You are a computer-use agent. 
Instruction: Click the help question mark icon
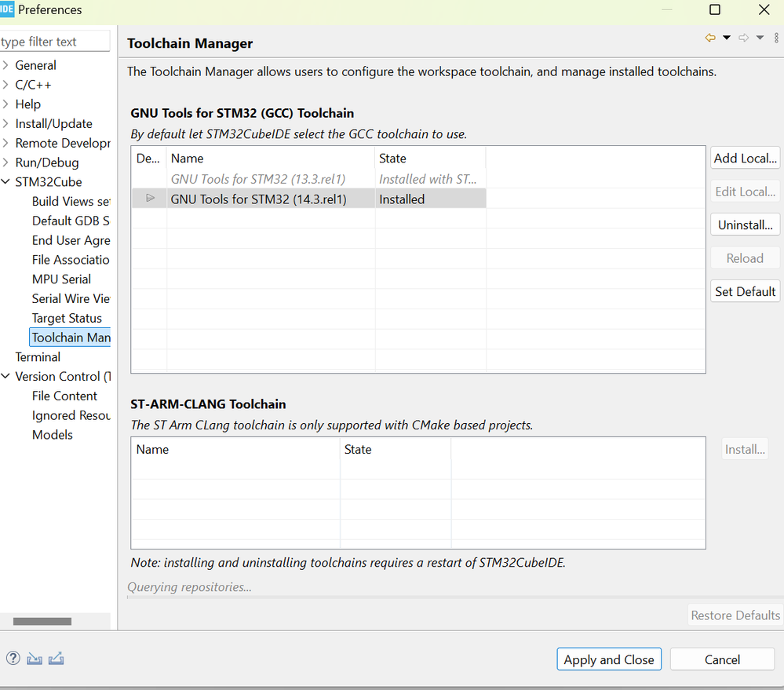(x=13, y=659)
